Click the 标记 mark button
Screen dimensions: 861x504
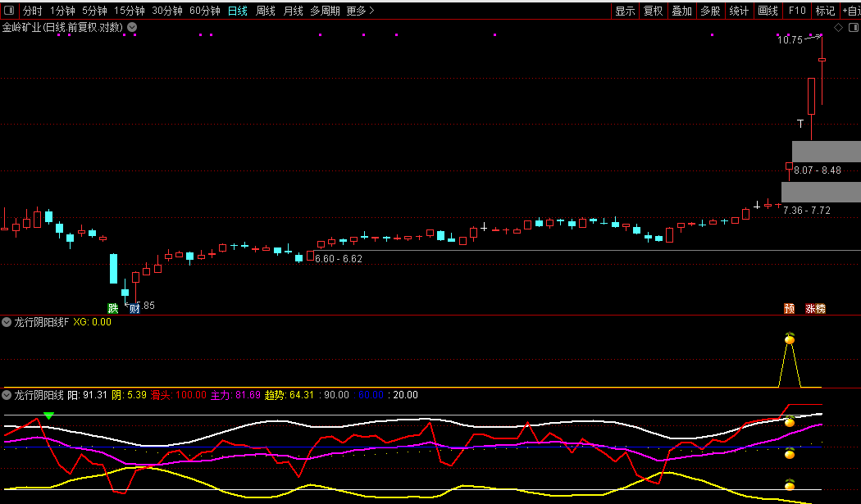825,11
